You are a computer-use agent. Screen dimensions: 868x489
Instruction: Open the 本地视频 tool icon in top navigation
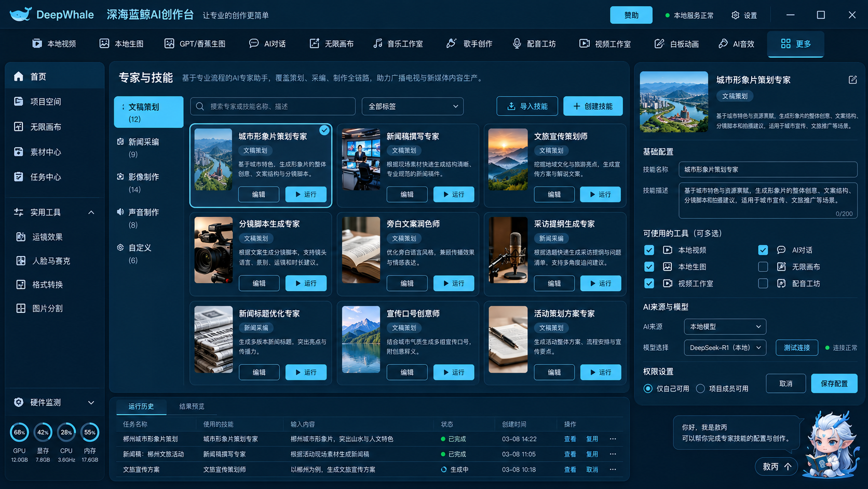(x=37, y=44)
